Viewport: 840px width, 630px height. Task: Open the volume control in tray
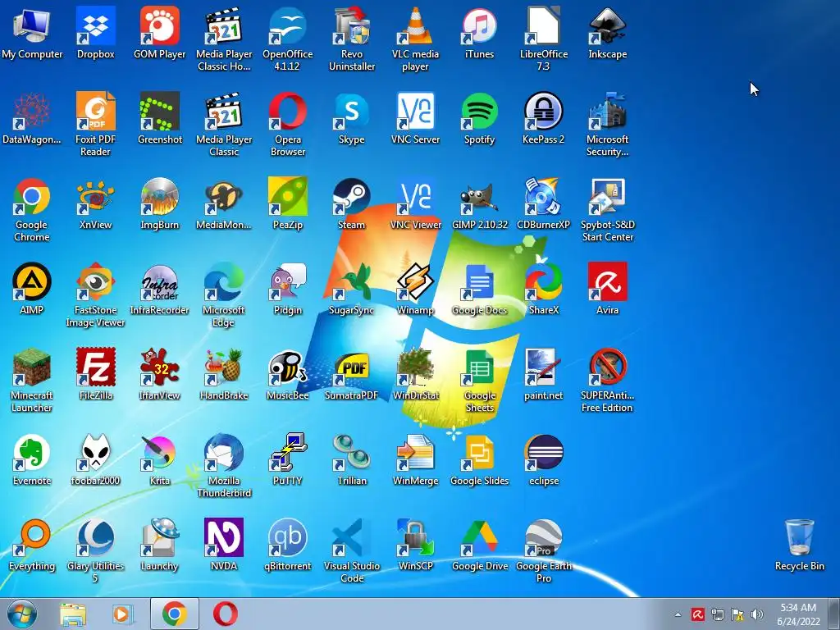coord(757,614)
